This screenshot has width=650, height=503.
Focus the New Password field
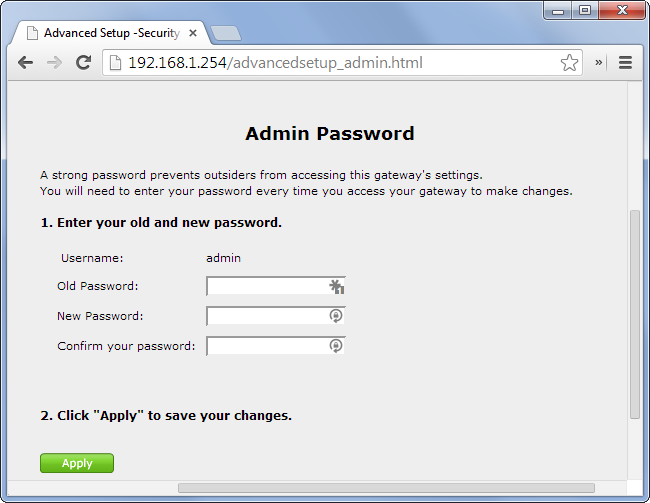coord(266,316)
